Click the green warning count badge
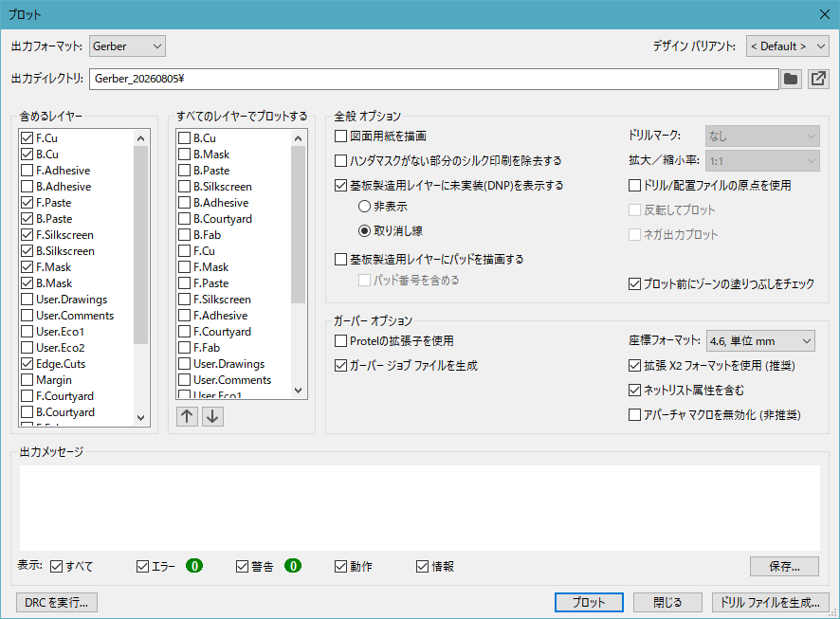 [293, 566]
